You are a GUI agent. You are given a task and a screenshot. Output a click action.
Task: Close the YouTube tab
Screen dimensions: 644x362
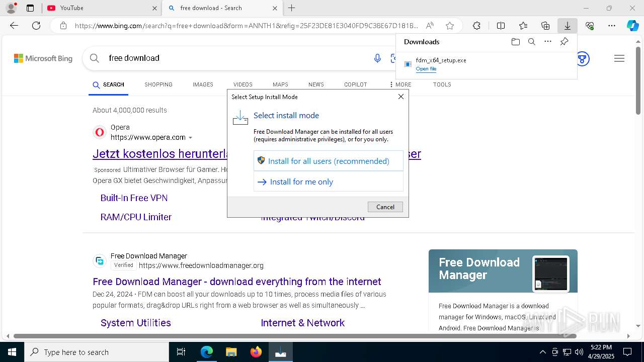154,8
